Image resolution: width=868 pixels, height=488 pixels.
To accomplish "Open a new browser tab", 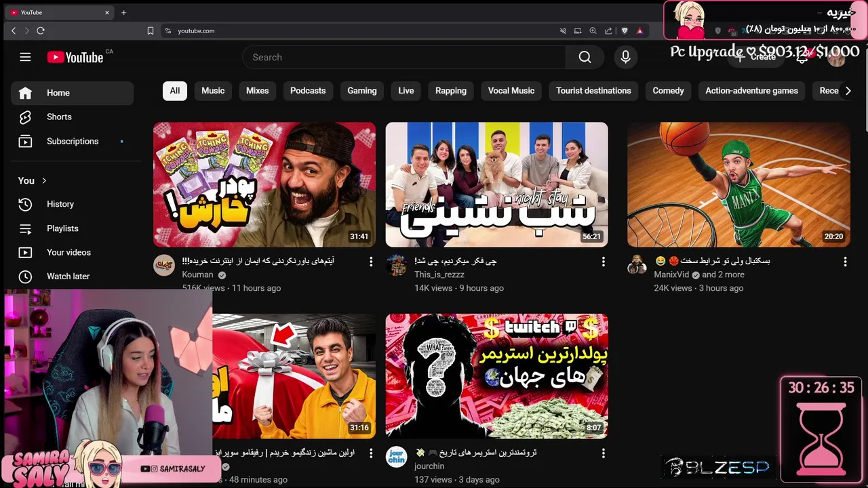I will (x=123, y=12).
